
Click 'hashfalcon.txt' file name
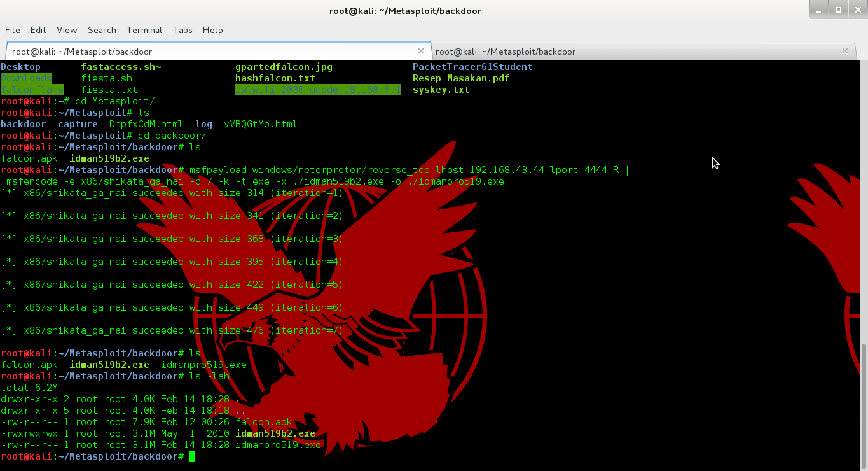[x=275, y=78]
